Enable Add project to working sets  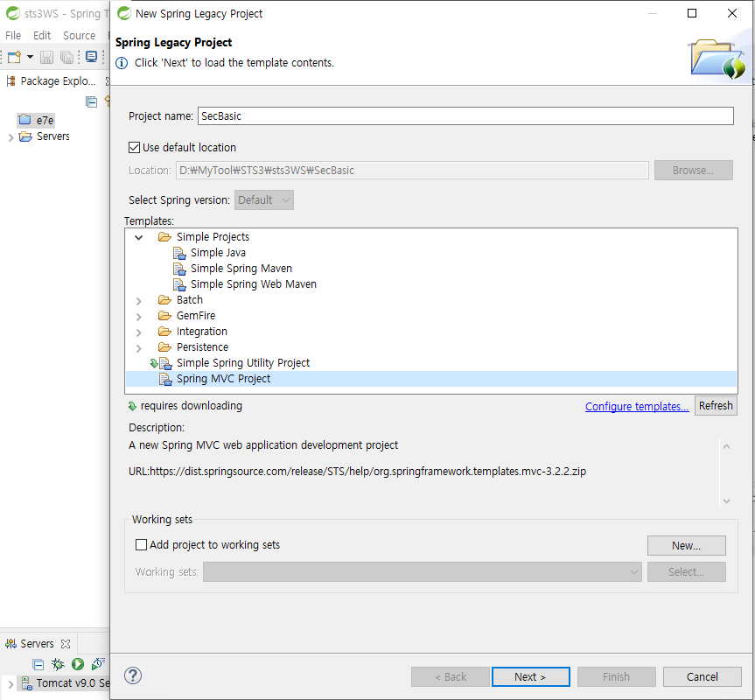tap(141, 544)
